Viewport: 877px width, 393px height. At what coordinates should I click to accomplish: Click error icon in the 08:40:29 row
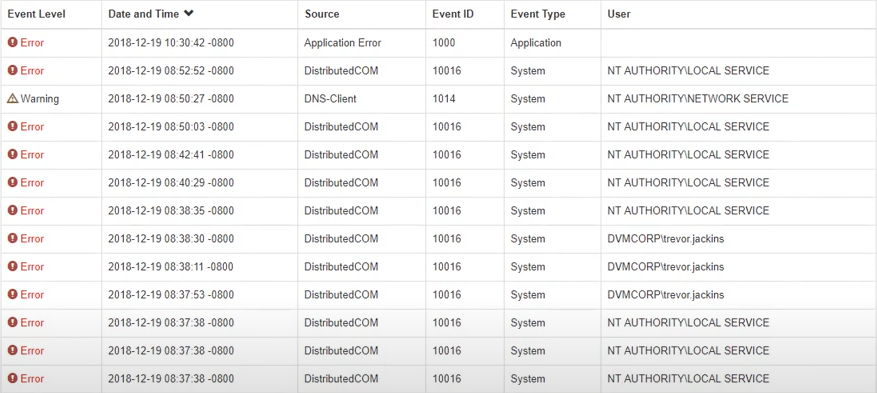point(12,182)
